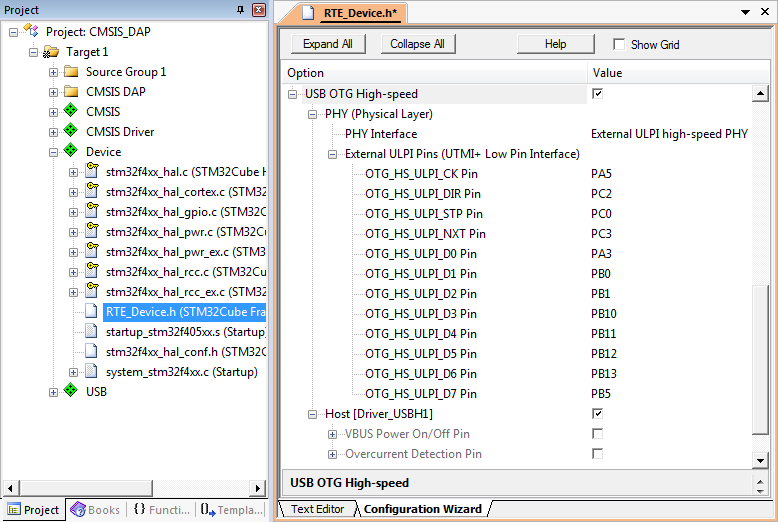
Task: Click the startup_stm32f405xx.s file icon
Action: 91,331
